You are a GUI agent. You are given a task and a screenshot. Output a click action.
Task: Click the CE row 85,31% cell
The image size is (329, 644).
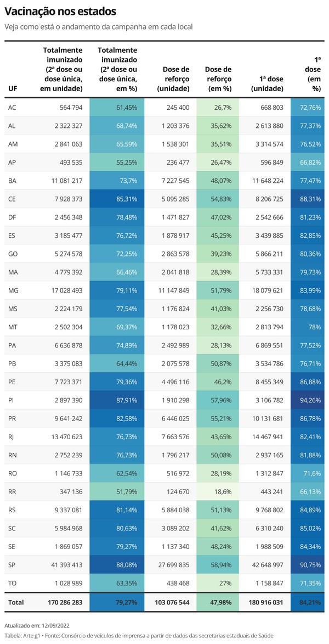116,199
